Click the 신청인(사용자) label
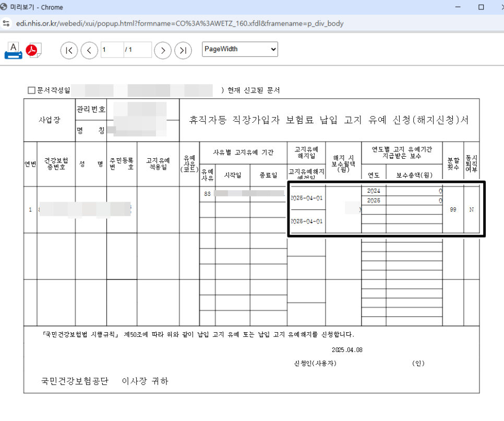504x421 pixels. click(x=315, y=364)
